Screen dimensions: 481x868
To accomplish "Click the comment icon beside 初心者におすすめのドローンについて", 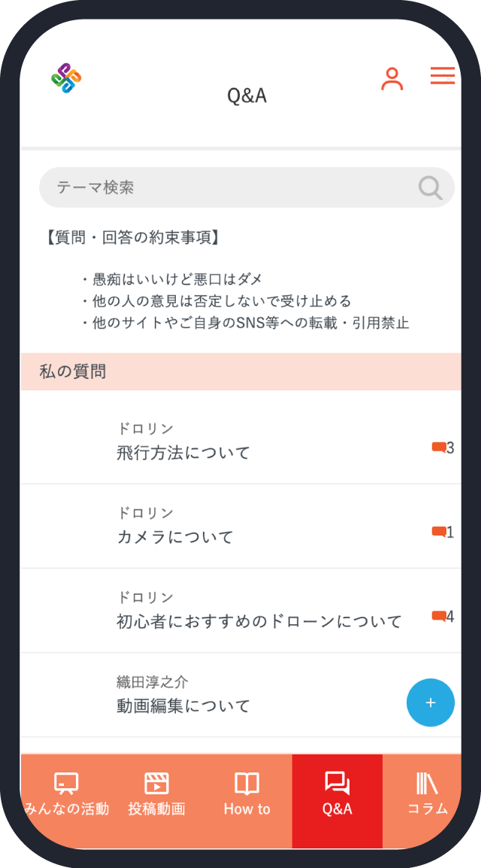I will click(x=439, y=617).
